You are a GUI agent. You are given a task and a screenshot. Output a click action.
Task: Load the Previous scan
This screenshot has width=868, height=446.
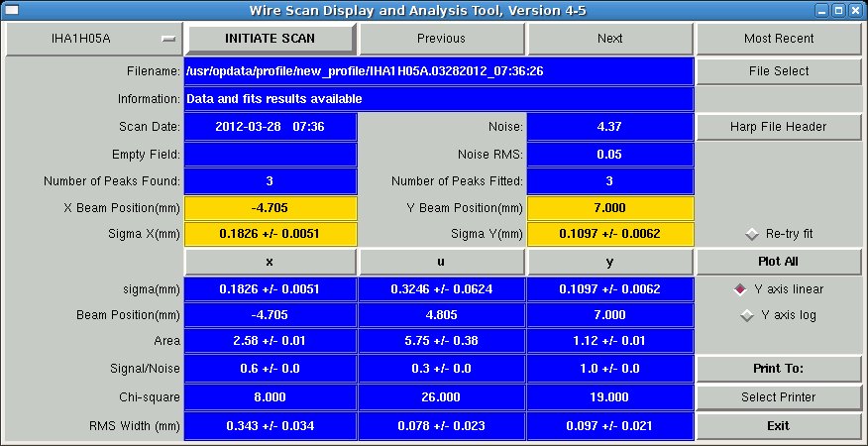pyautogui.click(x=441, y=39)
